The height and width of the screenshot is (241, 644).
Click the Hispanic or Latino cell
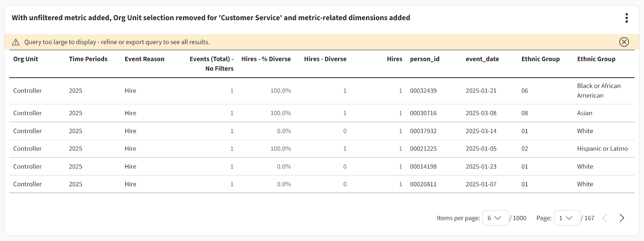point(602,149)
